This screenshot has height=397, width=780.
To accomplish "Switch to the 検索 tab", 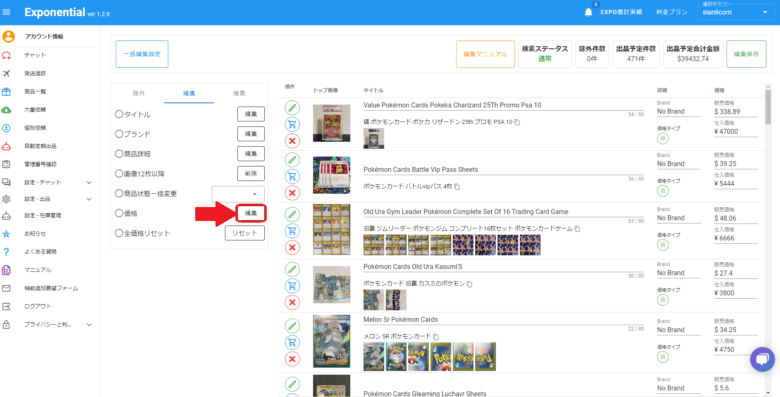I will 239,94.
